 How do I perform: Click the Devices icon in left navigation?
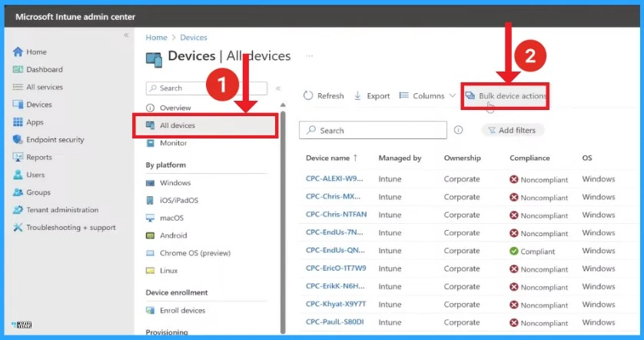pos(18,105)
